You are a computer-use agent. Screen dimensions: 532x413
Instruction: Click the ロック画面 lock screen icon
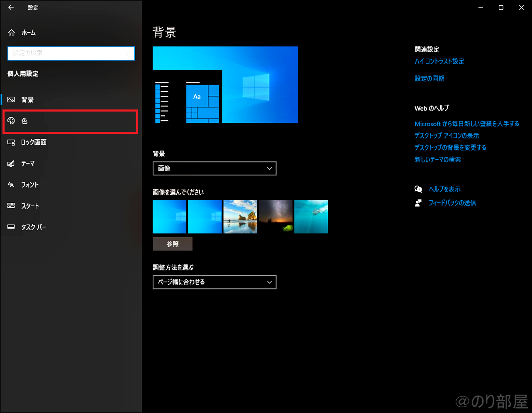(11, 142)
